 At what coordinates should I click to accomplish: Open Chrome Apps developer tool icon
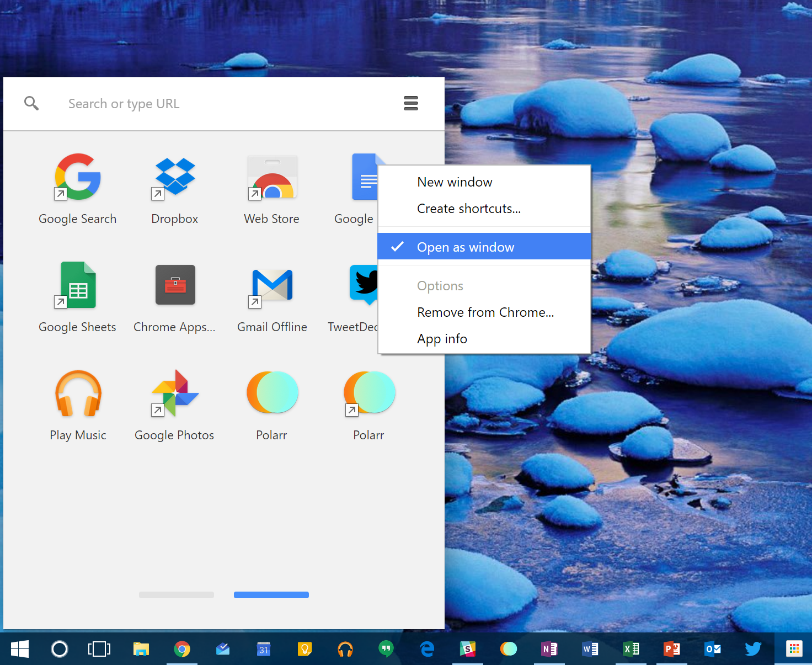175,285
